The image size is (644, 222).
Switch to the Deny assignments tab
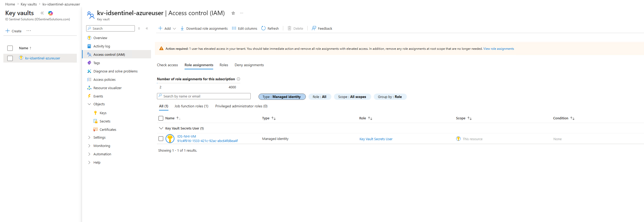pyautogui.click(x=249, y=65)
